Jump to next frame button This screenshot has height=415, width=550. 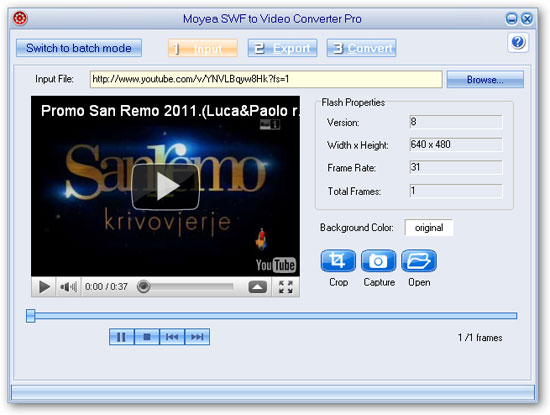(x=197, y=337)
